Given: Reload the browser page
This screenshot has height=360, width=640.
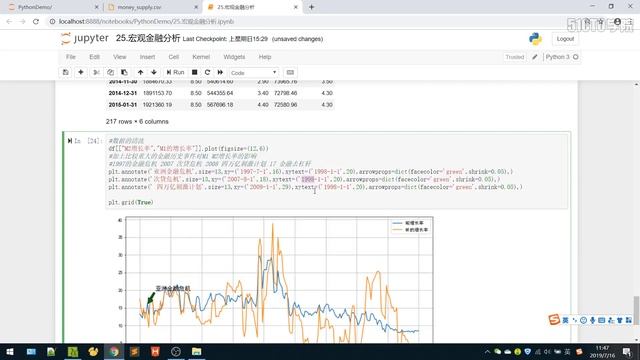Looking at the screenshot, I should point(36,21).
